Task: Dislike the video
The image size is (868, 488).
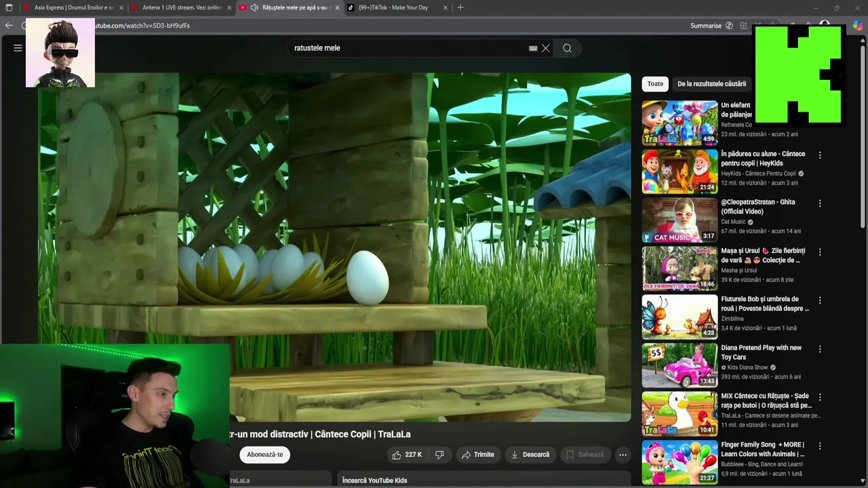Action: pos(439,455)
